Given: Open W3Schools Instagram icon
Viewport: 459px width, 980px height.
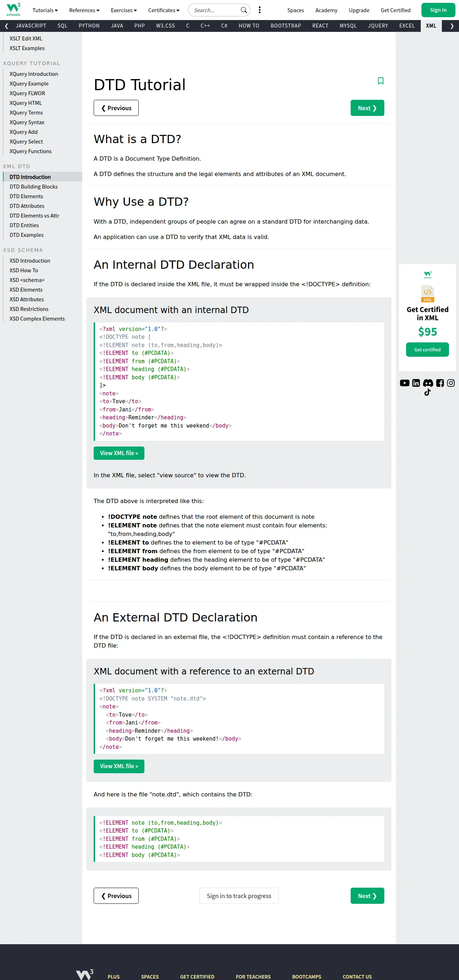Looking at the screenshot, I should click(451, 383).
